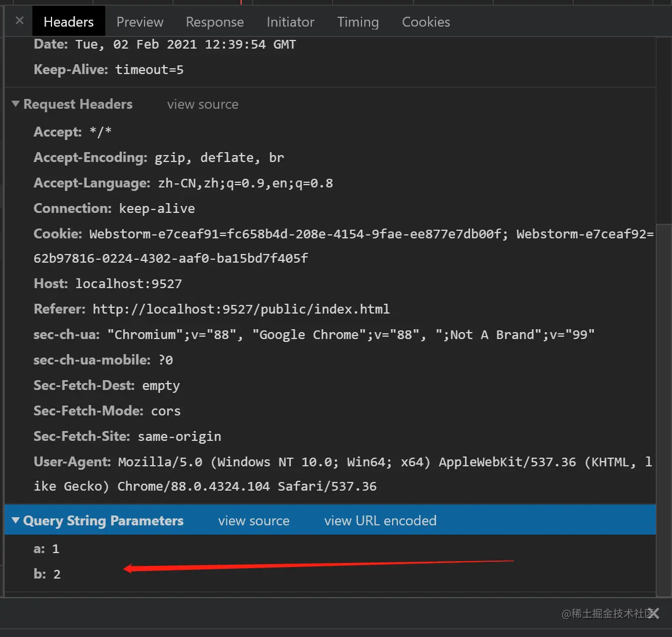The height and width of the screenshot is (637, 672).
Task: Select the Connection keep-alive row
Action: pos(114,208)
